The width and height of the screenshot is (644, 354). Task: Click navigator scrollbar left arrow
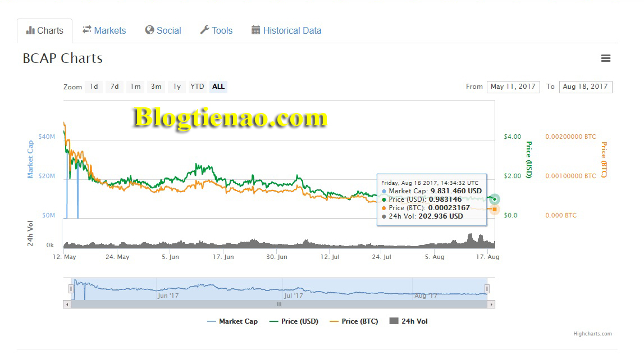click(x=67, y=305)
